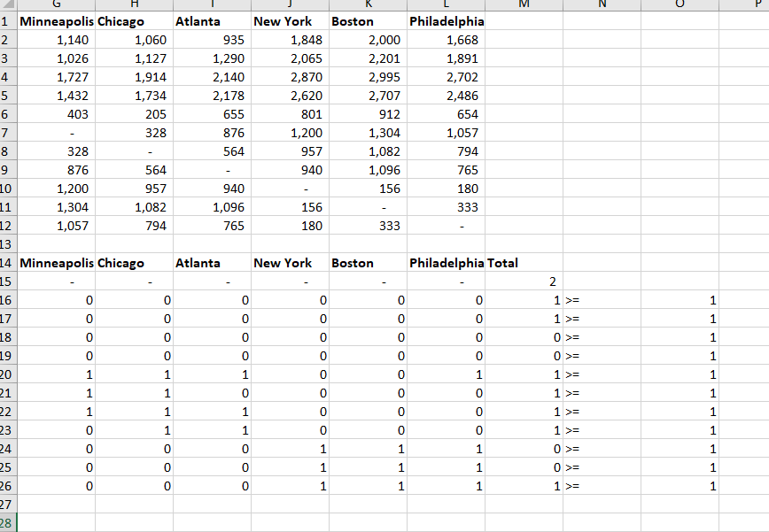The width and height of the screenshot is (769, 532).
Task: Click the Chicago value 328 in row 7
Action: 134,133
